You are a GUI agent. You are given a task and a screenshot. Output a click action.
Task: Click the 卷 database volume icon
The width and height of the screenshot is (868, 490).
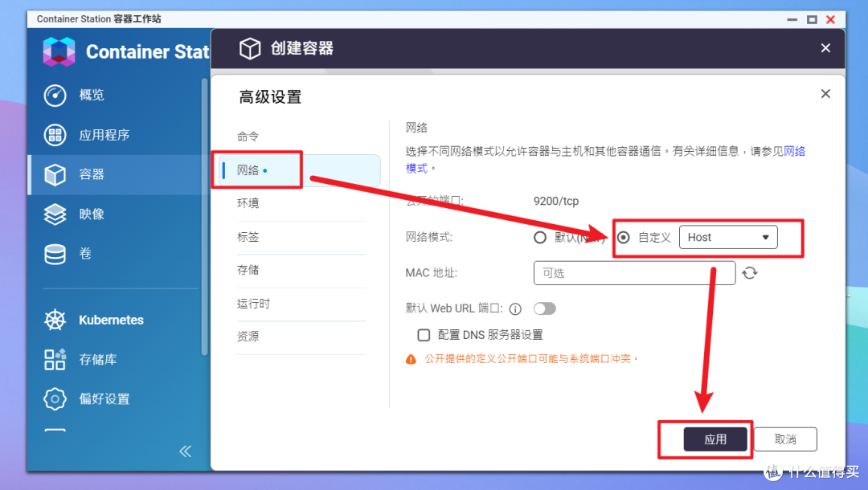[55, 255]
